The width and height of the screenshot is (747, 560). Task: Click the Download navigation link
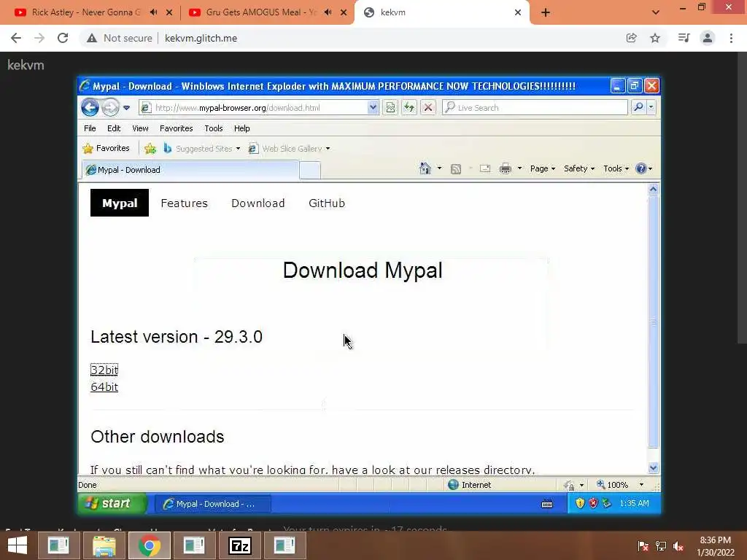258,203
